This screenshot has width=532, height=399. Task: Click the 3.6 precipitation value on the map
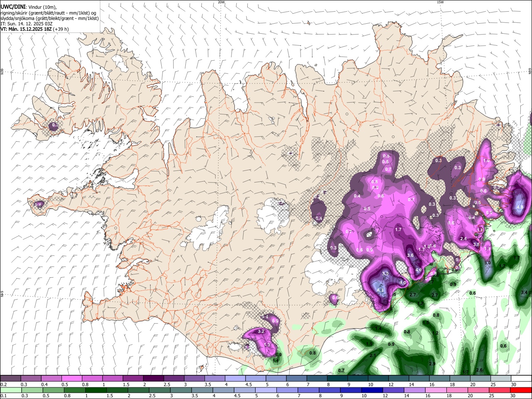tap(410, 255)
